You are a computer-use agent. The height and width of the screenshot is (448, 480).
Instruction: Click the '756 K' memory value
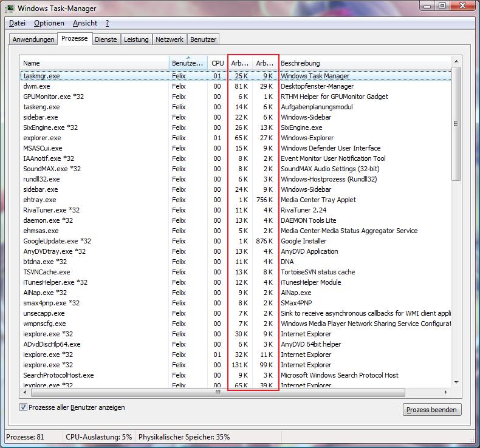point(264,200)
